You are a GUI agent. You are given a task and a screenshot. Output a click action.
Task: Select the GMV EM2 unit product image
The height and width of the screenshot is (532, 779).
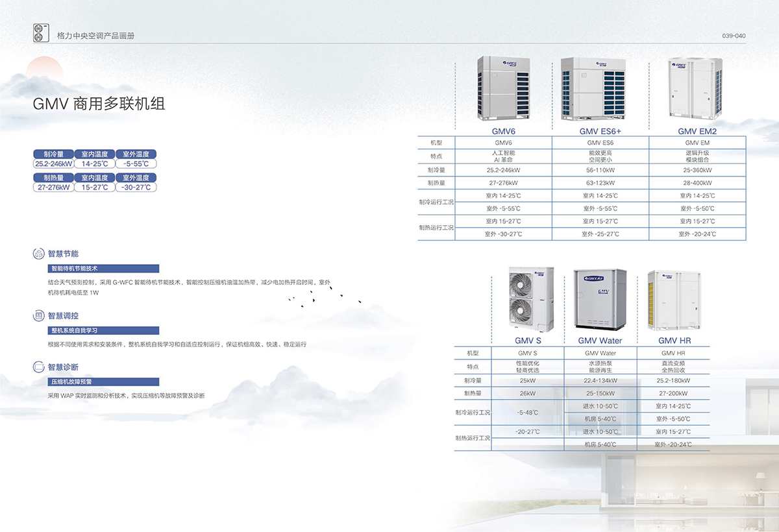[694, 88]
